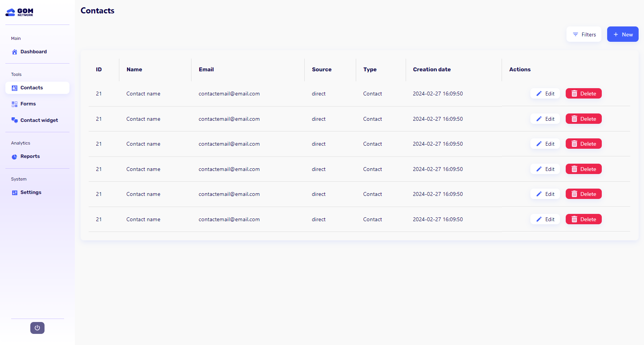Viewport: 644px width, 345px height.
Task: Click pencil icon in fourth row Edit
Action: (539, 169)
